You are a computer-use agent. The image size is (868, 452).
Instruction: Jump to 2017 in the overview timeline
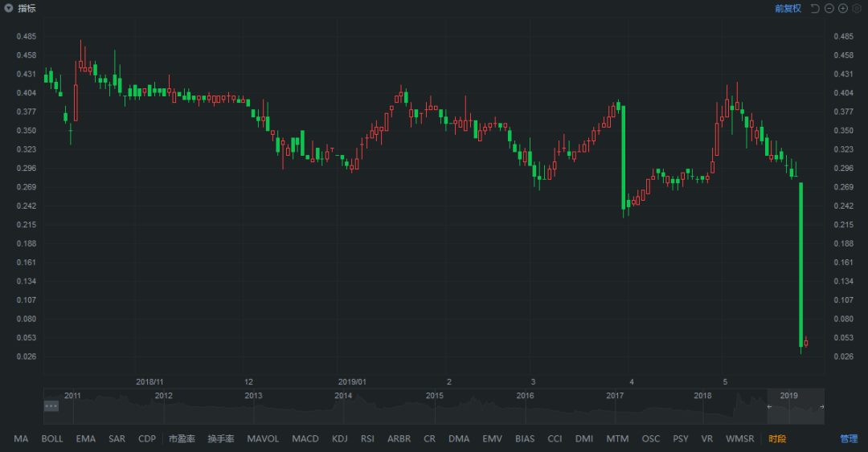tap(615, 396)
